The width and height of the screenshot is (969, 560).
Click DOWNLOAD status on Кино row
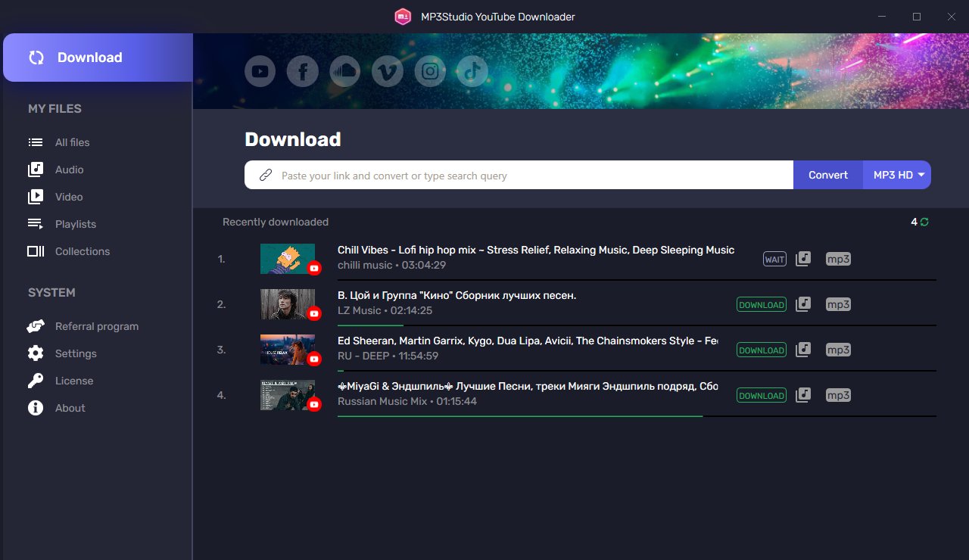pyautogui.click(x=762, y=304)
